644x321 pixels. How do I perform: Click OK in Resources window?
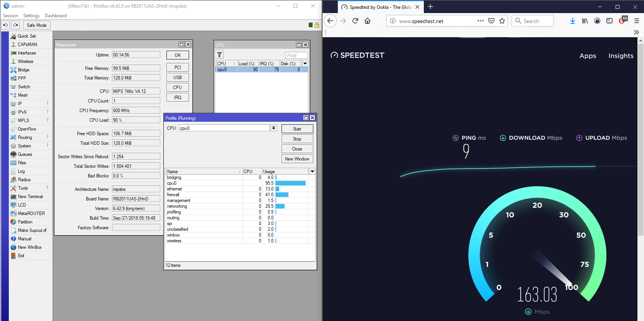178,55
